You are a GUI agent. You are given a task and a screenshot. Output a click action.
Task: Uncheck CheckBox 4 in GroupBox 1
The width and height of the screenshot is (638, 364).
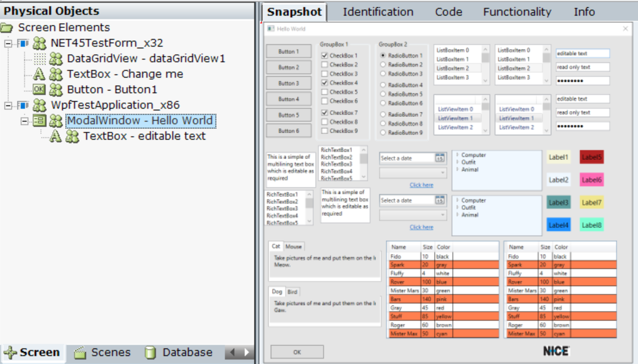tap(324, 83)
